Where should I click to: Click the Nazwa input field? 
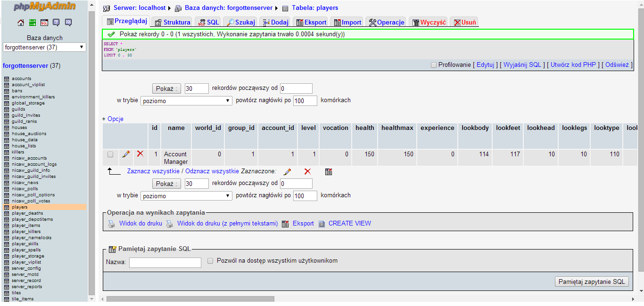[165, 263]
